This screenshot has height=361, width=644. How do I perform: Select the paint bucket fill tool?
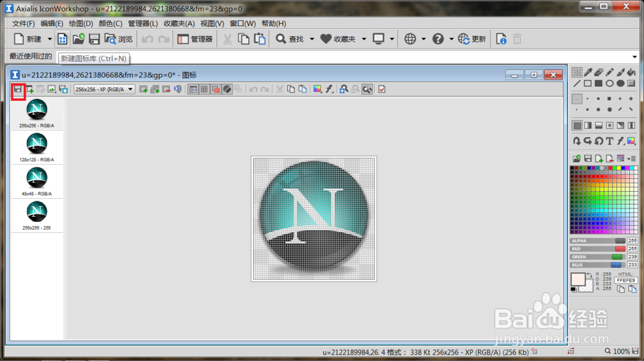pyautogui.click(x=631, y=73)
